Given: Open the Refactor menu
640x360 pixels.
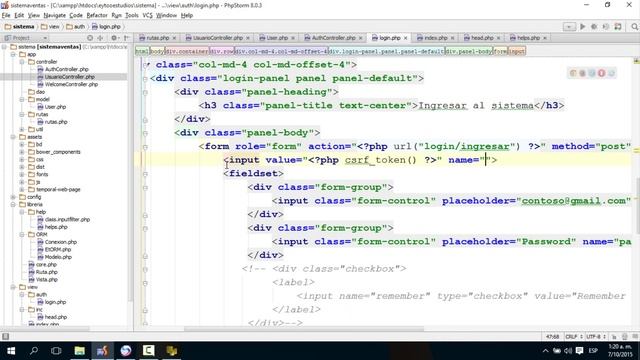Looking at the screenshot, I should (97, 15).
